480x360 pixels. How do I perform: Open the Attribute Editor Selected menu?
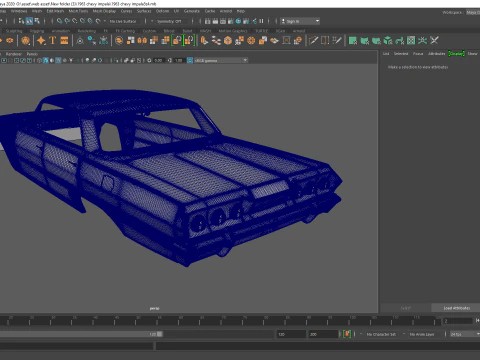(401, 53)
